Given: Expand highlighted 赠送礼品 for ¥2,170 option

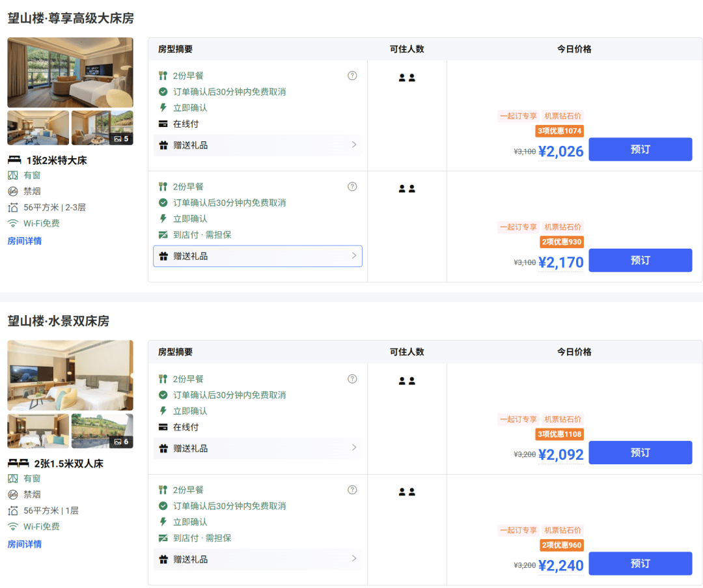Looking at the screenshot, I should tap(258, 256).
